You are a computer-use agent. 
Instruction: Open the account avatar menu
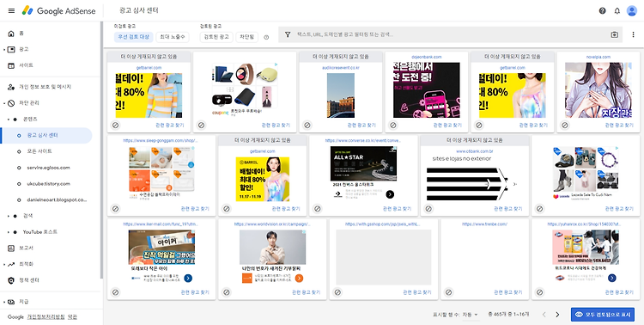click(x=632, y=10)
